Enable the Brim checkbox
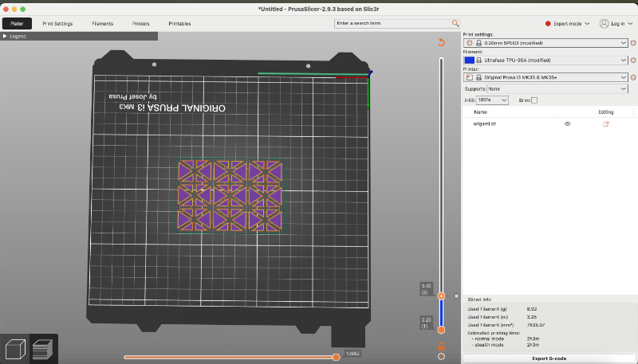The height and width of the screenshot is (364, 638). point(534,100)
